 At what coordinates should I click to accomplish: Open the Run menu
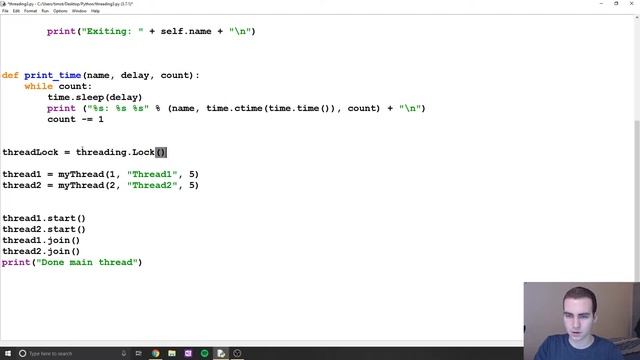(x=45, y=11)
